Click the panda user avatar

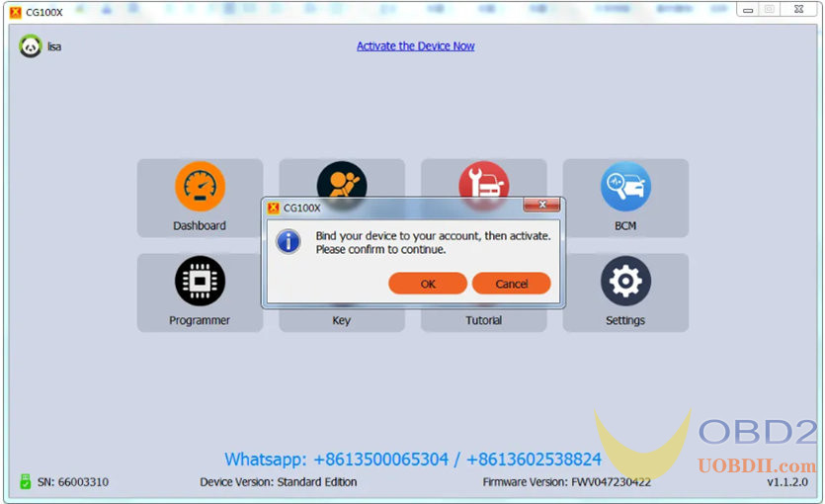[x=31, y=46]
